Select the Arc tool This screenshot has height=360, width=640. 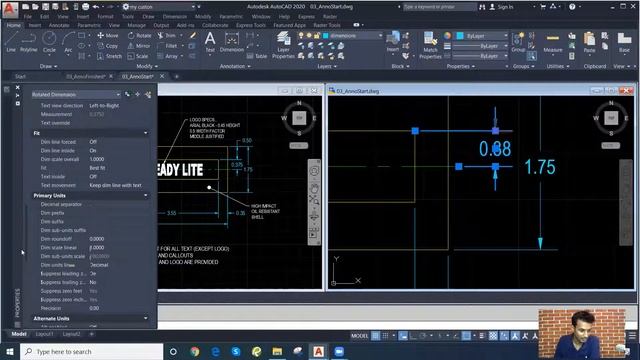tap(68, 42)
